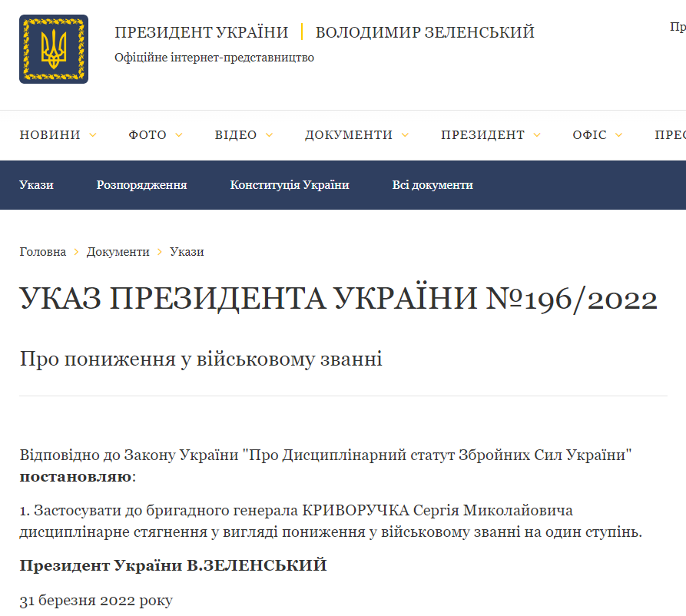Click Документи in the breadcrumb trail

click(118, 251)
